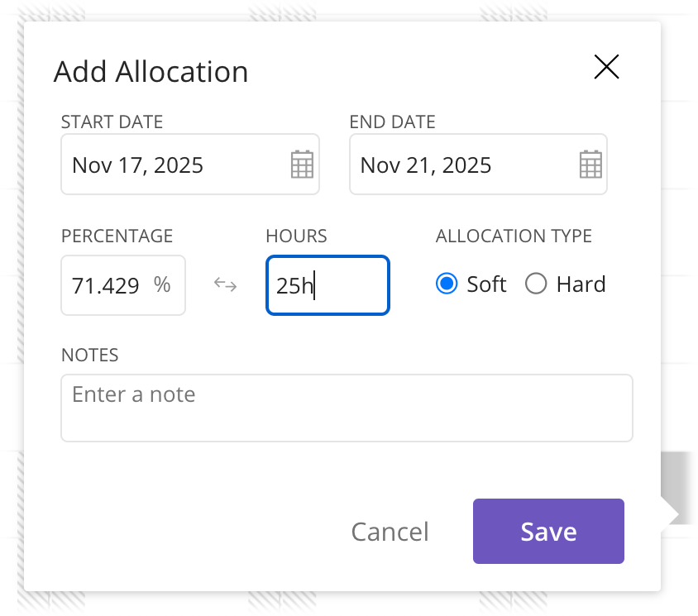This screenshot has width=698, height=616.
Task: Click the START DATE label
Action: [x=112, y=122]
